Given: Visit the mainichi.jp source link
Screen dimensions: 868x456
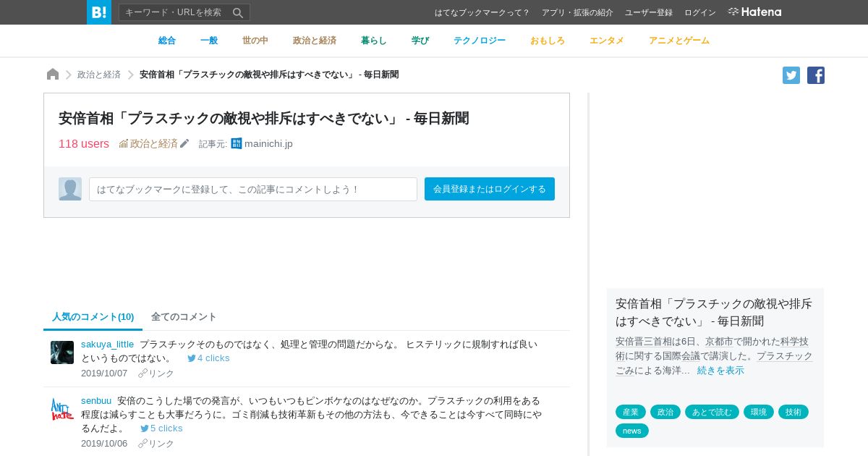Looking at the screenshot, I should pos(268,143).
